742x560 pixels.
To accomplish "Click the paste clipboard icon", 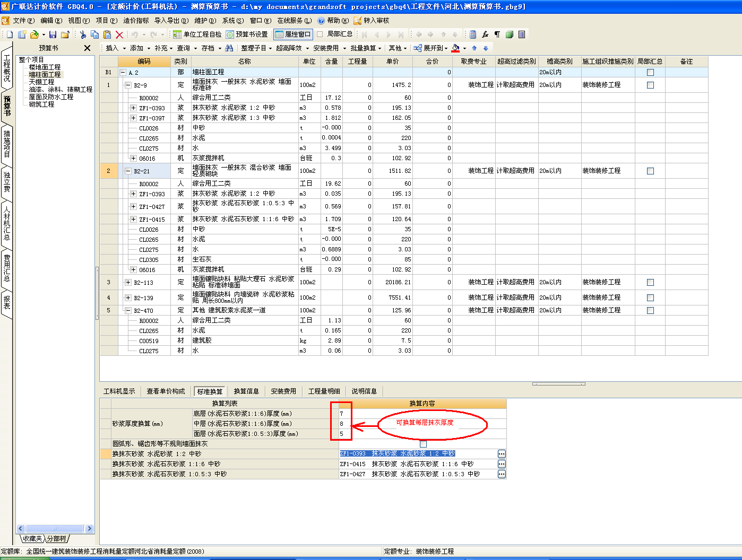I will tap(107, 34).
